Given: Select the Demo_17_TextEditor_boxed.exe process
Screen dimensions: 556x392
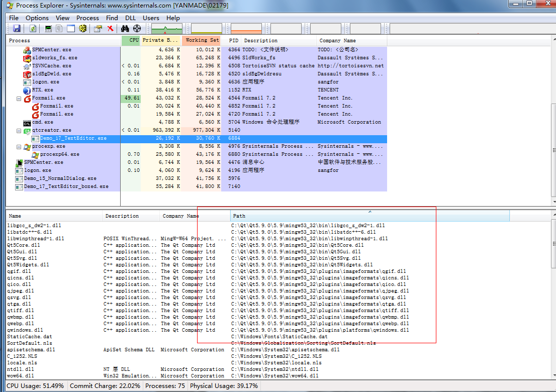Looking at the screenshot, I should [66, 186].
